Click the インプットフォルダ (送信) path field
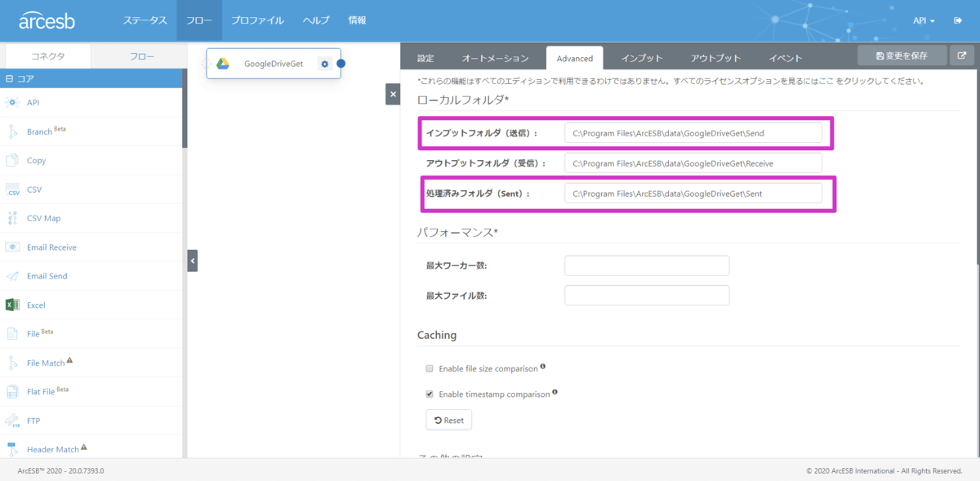Image resolution: width=980 pixels, height=481 pixels. (x=693, y=132)
